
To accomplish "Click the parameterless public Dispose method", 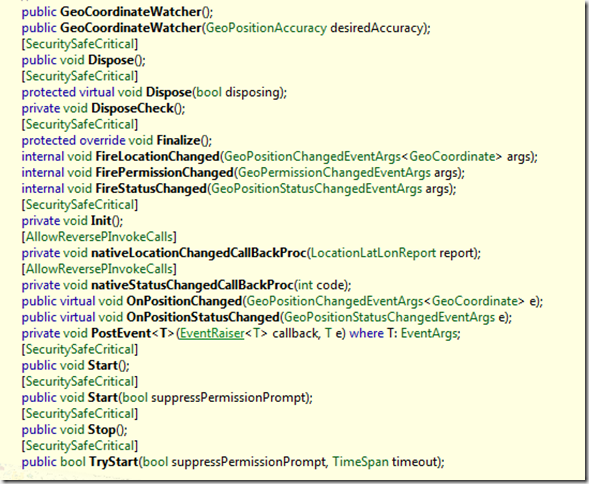I will (111, 60).
